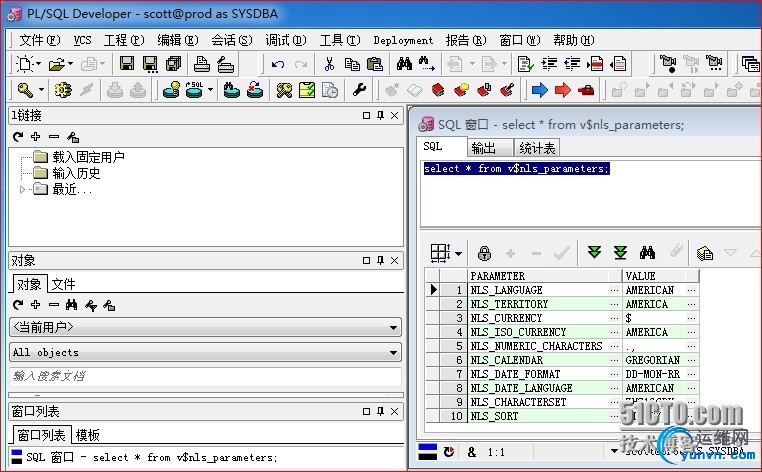Click the object search input field

[205, 376]
